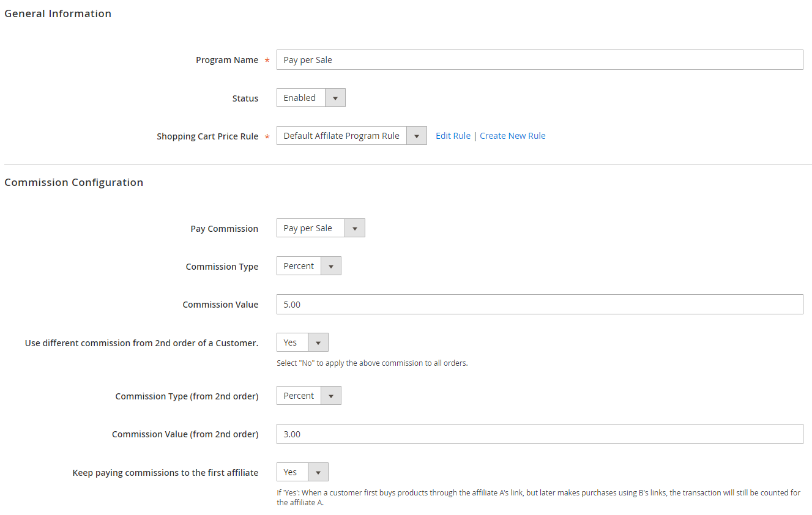Click the Create New Rule link

512,136
